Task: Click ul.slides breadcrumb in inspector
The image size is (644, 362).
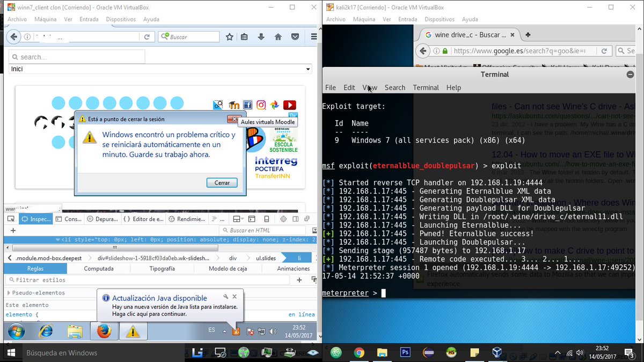Action: (x=266, y=258)
